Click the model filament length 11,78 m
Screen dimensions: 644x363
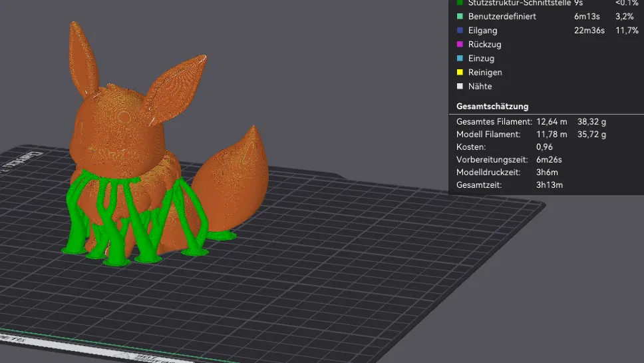[552, 135]
